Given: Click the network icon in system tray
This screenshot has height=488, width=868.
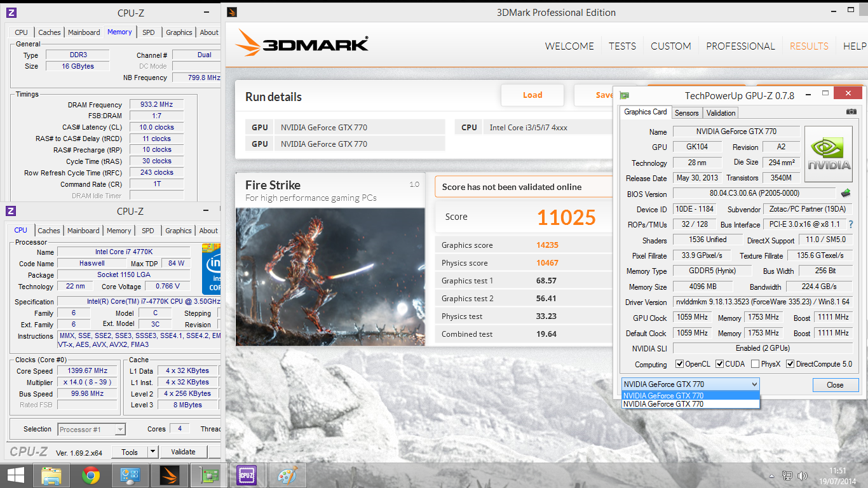Looking at the screenshot, I should tap(787, 475).
